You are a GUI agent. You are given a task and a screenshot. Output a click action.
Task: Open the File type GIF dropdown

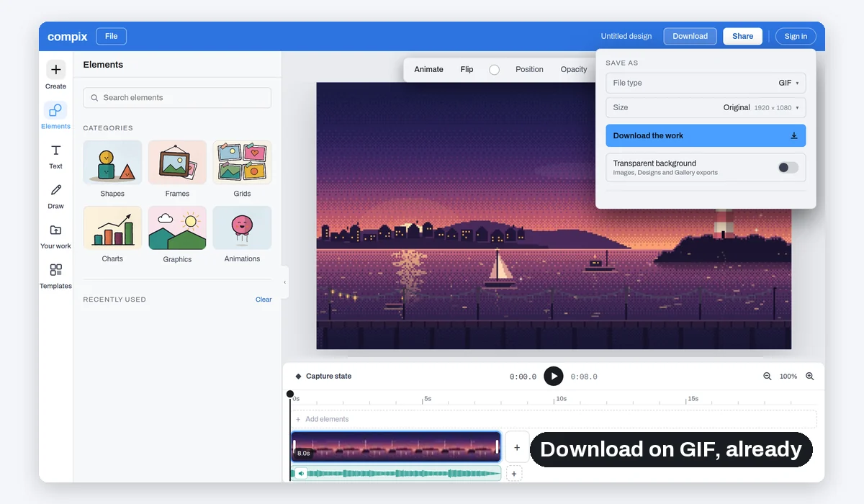tap(706, 83)
